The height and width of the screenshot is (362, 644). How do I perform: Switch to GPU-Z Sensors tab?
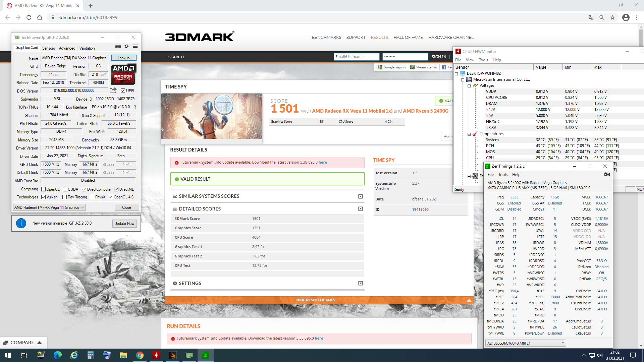(x=48, y=48)
